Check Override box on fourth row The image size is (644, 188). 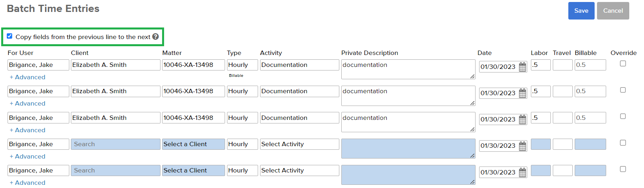click(623, 143)
